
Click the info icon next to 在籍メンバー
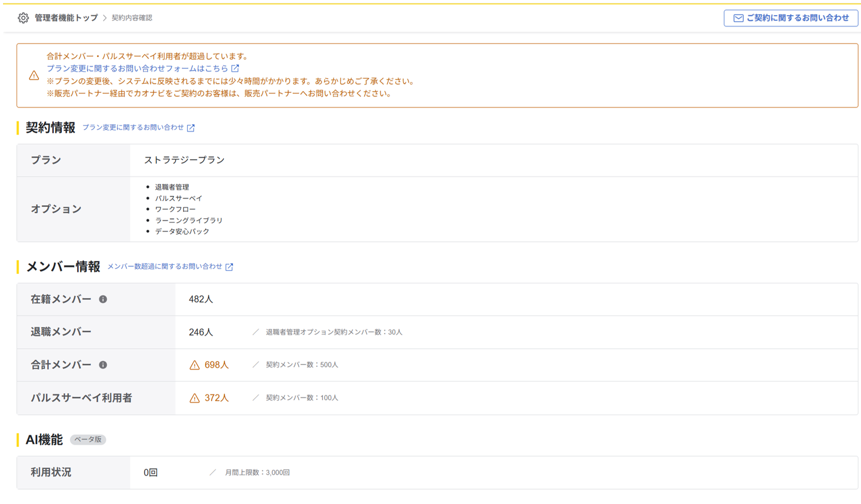click(x=103, y=299)
